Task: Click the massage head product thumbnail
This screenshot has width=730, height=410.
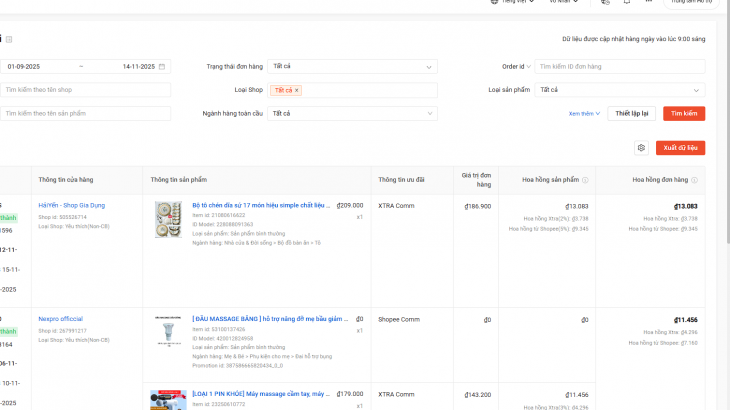Action: [x=168, y=332]
